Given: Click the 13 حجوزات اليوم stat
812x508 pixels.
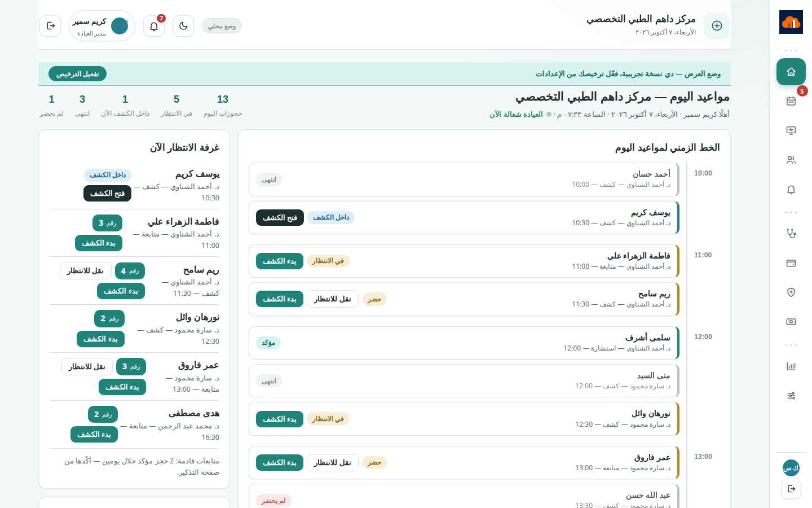Looking at the screenshot, I should coord(223,106).
